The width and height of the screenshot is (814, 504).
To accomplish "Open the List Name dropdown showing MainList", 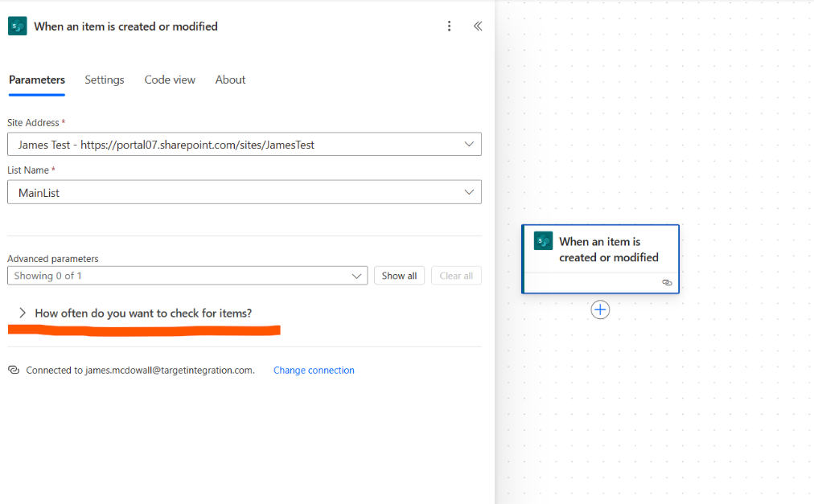I will pos(245,193).
